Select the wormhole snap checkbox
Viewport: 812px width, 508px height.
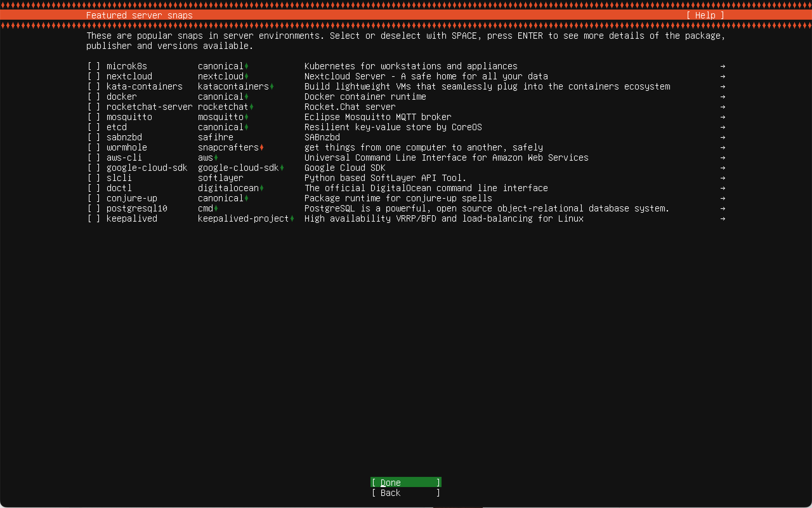(94, 148)
